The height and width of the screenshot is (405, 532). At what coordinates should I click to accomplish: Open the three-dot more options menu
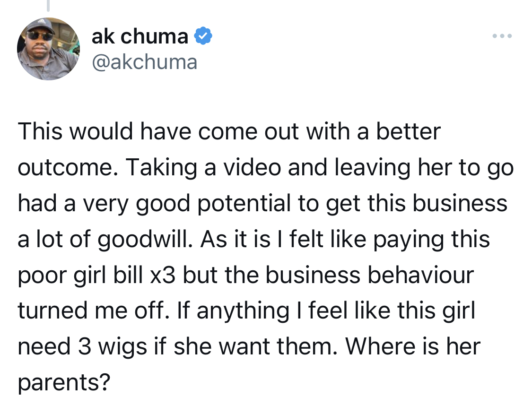click(502, 36)
